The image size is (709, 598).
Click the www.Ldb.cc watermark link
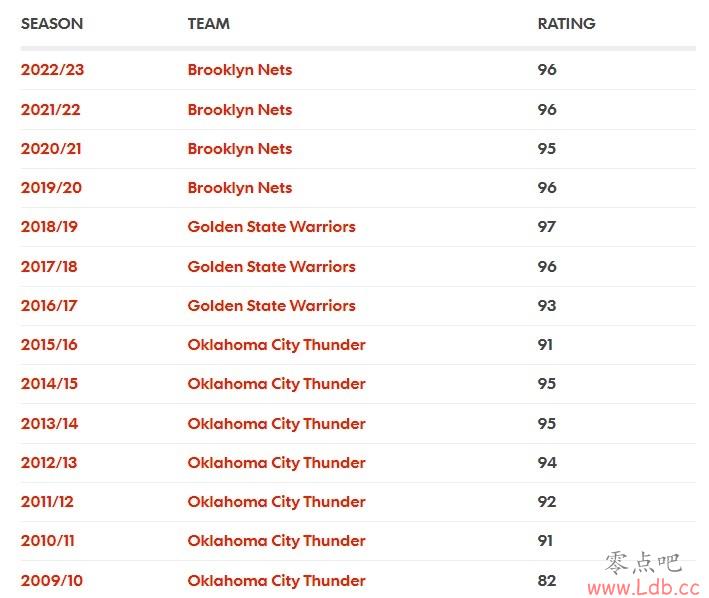click(x=643, y=588)
